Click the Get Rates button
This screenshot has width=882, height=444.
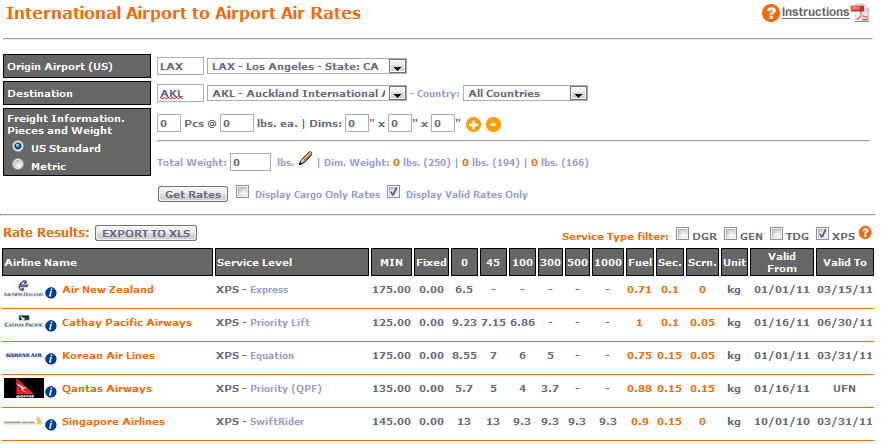pos(193,194)
